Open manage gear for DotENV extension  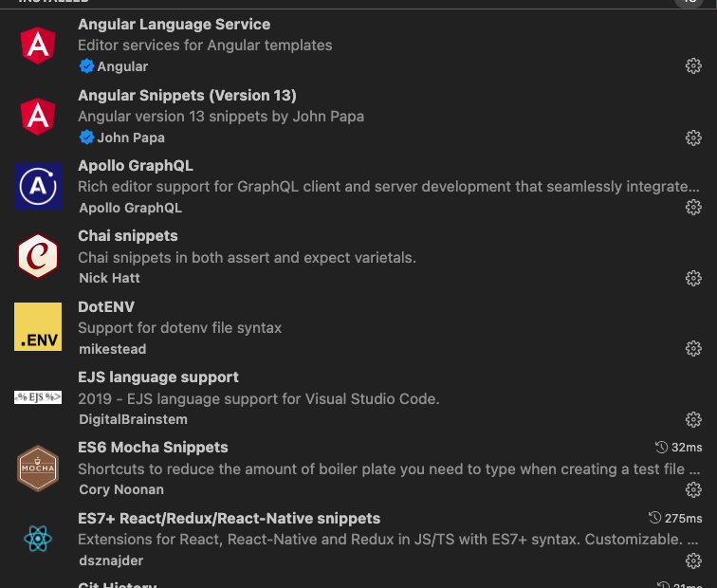point(693,348)
